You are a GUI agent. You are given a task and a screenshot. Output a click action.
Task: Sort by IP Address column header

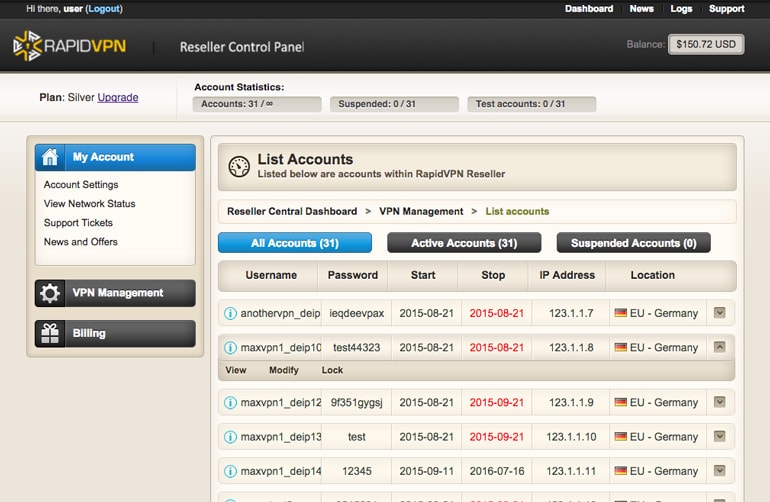click(x=567, y=276)
